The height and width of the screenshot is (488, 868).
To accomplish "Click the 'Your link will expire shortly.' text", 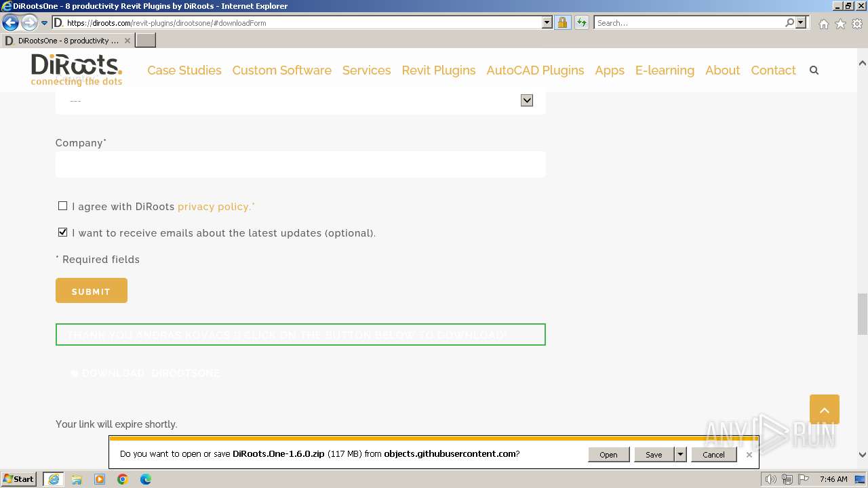I will (x=116, y=424).
